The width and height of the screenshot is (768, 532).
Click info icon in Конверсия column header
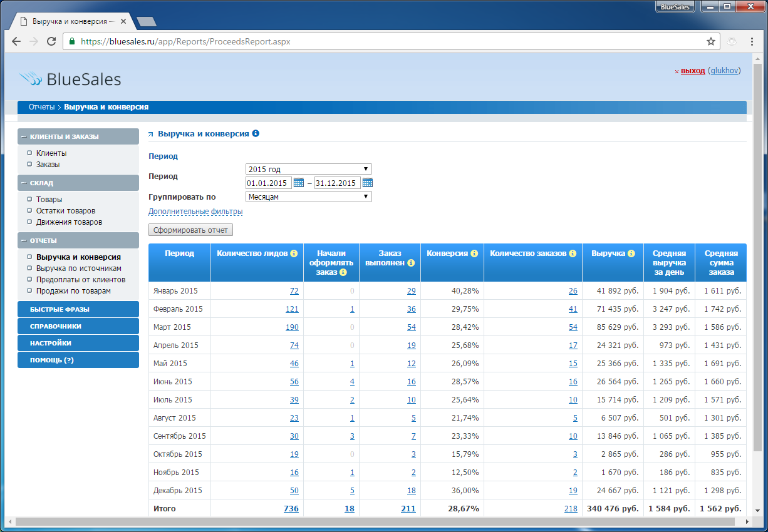point(474,253)
